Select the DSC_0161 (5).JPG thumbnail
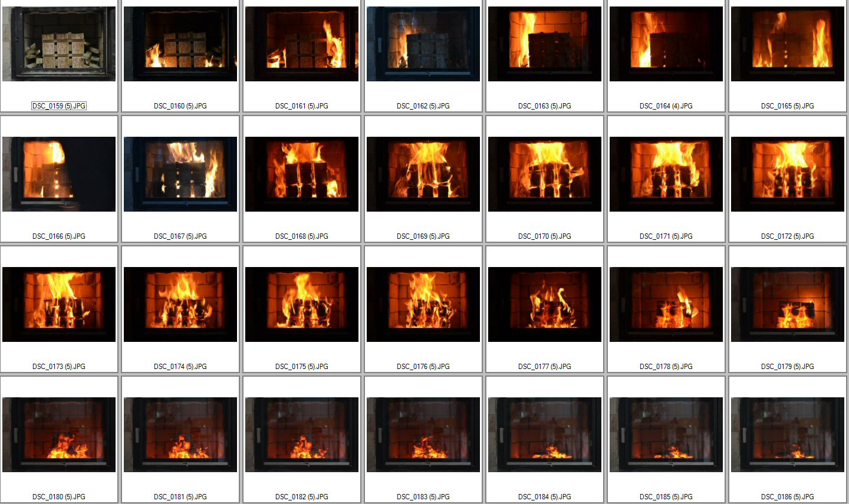Image resolution: width=849 pixels, height=504 pixels. (302, 44)
